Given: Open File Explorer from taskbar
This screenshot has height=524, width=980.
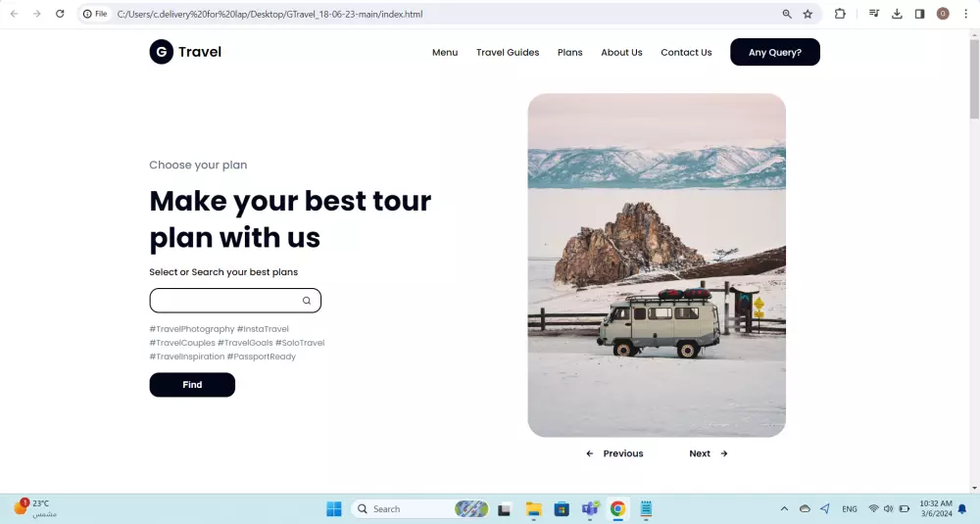Looking at the screenshot, I should click(533, 509).
